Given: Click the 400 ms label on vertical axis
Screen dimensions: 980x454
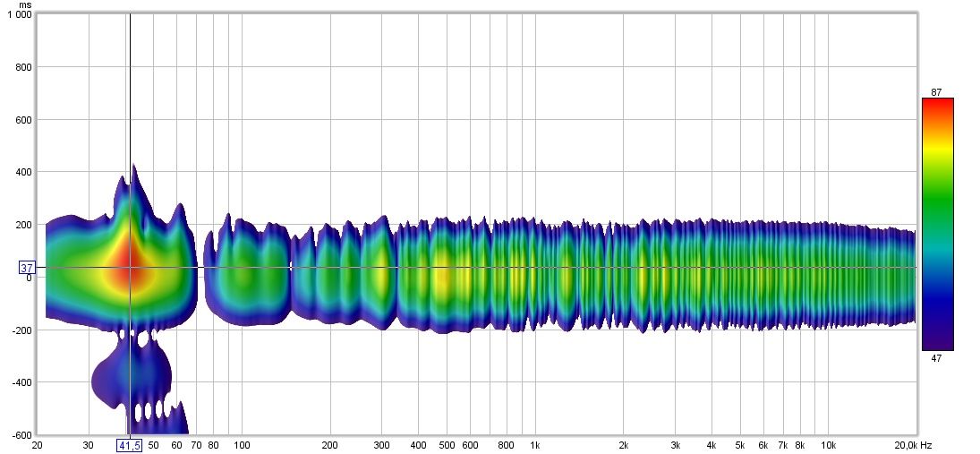Looking at the screenshot, I should [x=25, y=172].
